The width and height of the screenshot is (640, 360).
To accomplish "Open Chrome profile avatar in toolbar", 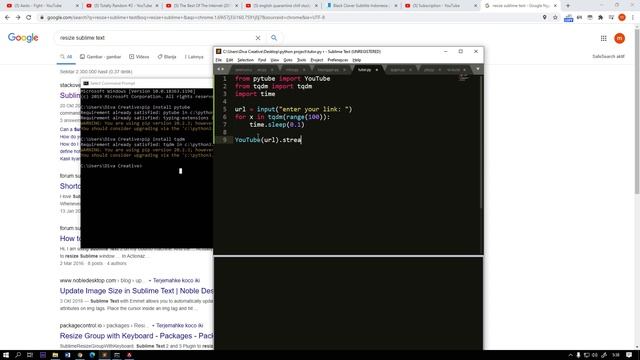I will [x=622, y=18].
